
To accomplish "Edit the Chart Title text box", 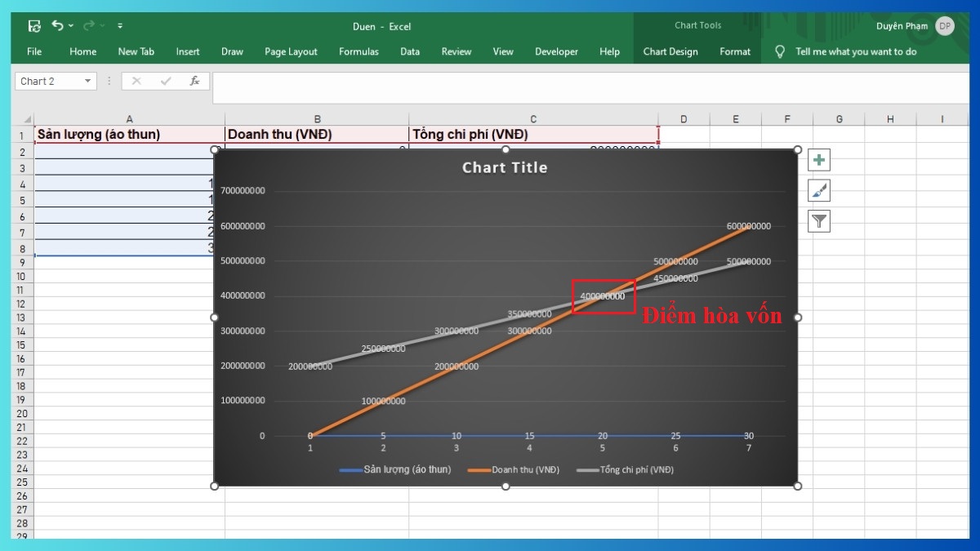I will tap(505, 167).
